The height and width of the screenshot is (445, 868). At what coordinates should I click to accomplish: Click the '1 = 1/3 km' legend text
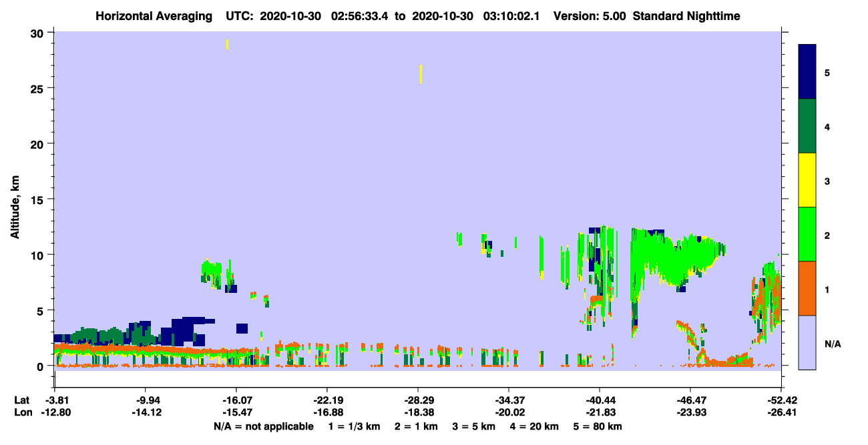tap(354, 426)
